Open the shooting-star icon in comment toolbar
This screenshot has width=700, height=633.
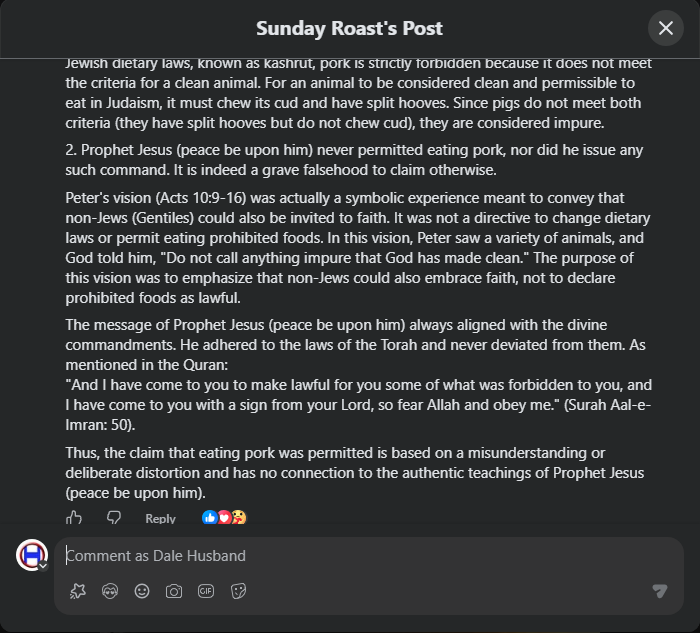(x=78, y=591)
